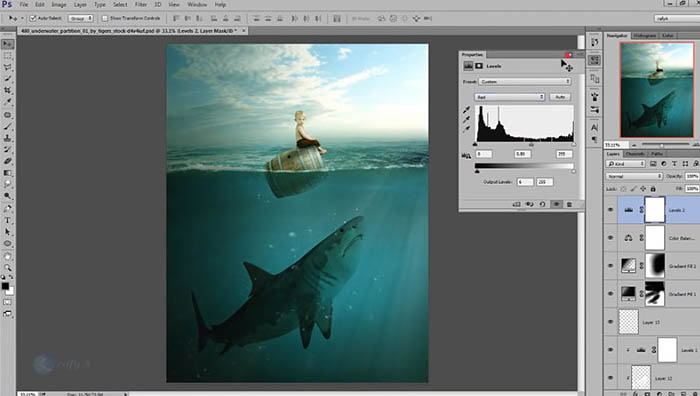This screenshot has height=396, width=700.
Task: Hide the Levels 2 layer
Action: pyautogui.click(x=611, y=210)
